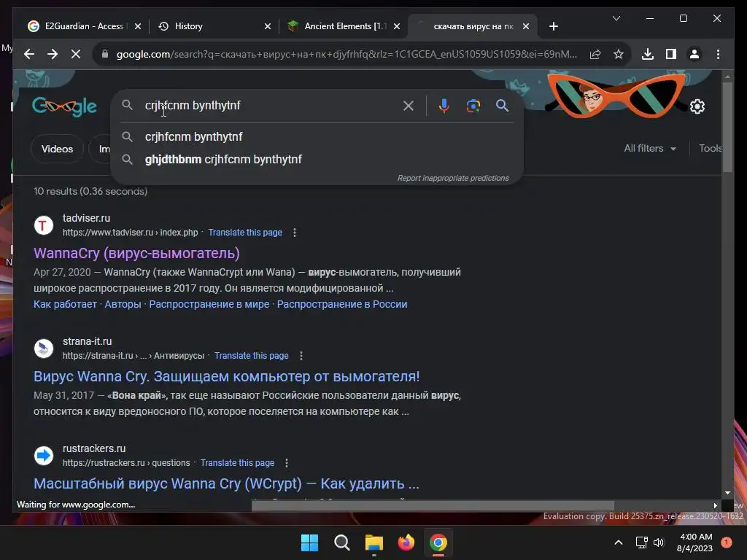Open more options for strana-it.ru result
The image size is (747, 560).
301,356
